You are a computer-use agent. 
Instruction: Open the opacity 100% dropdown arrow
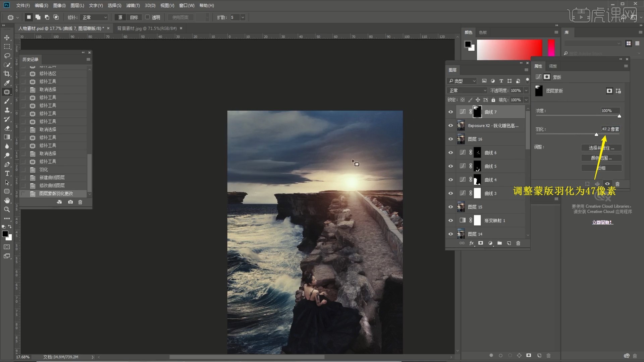coord(526,90)
